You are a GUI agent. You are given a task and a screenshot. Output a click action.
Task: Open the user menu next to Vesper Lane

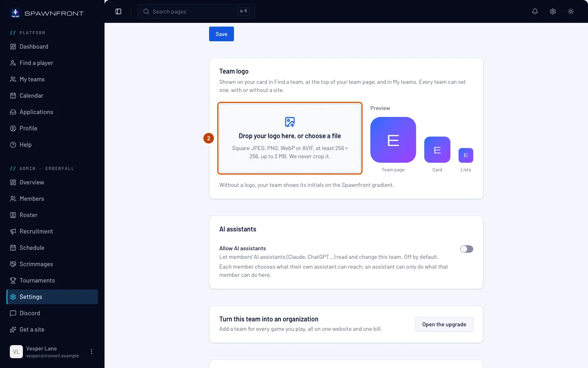coord(91,352)
